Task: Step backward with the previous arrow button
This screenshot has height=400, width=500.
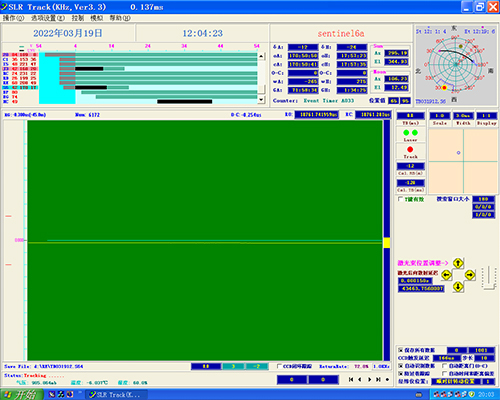Action: pos(360,379)
